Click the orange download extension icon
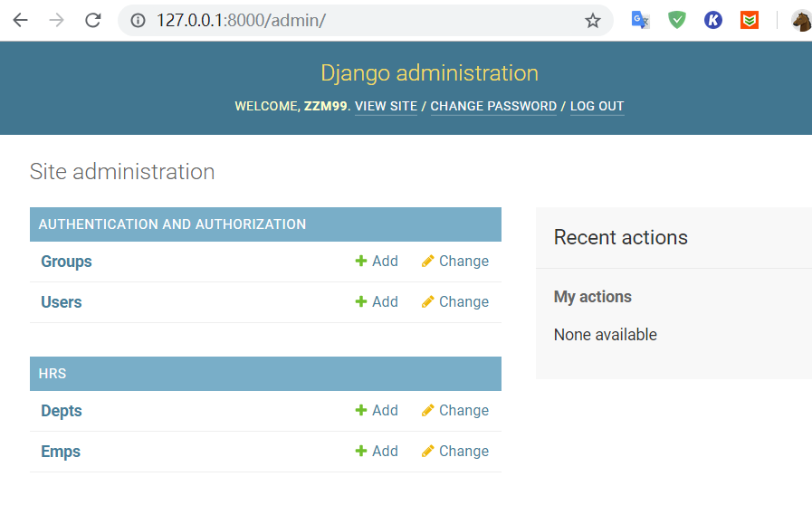Screen dimensions: 812x505 [750, 20]
